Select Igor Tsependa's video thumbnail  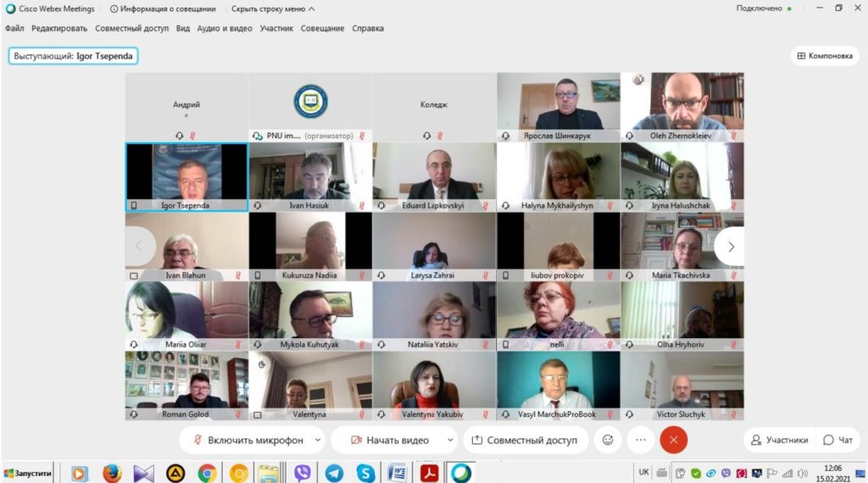(x=186, y=176)
